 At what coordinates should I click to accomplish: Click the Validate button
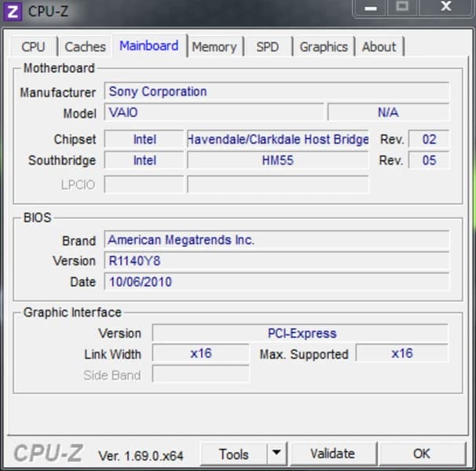point(333,454)
